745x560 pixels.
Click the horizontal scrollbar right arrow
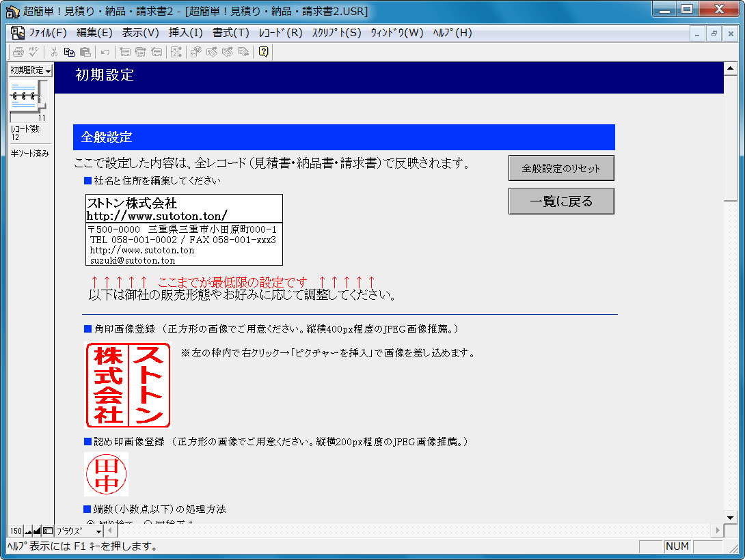(718, 531)
